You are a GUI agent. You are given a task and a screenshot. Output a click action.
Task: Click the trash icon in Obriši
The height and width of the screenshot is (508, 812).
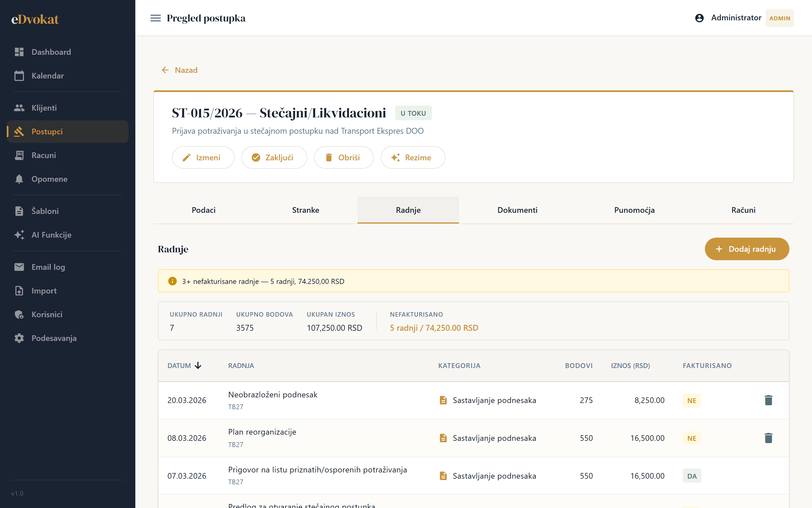click(329, 157)
